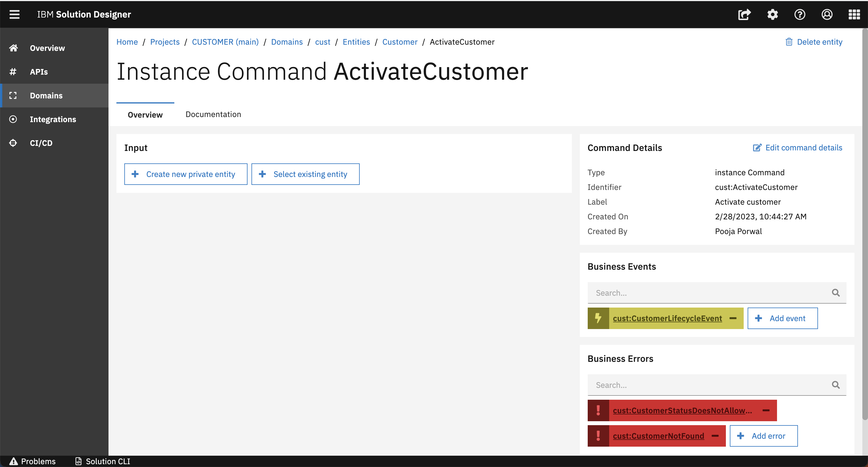
Task: Select the Overview tab
Action: tap(145, 115)
